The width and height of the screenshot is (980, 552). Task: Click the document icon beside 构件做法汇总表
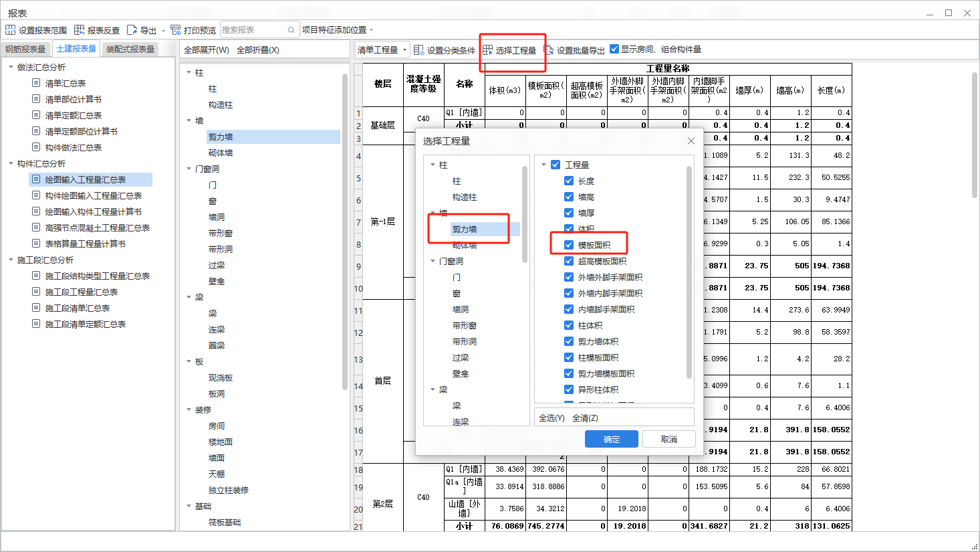click(36, 147)
